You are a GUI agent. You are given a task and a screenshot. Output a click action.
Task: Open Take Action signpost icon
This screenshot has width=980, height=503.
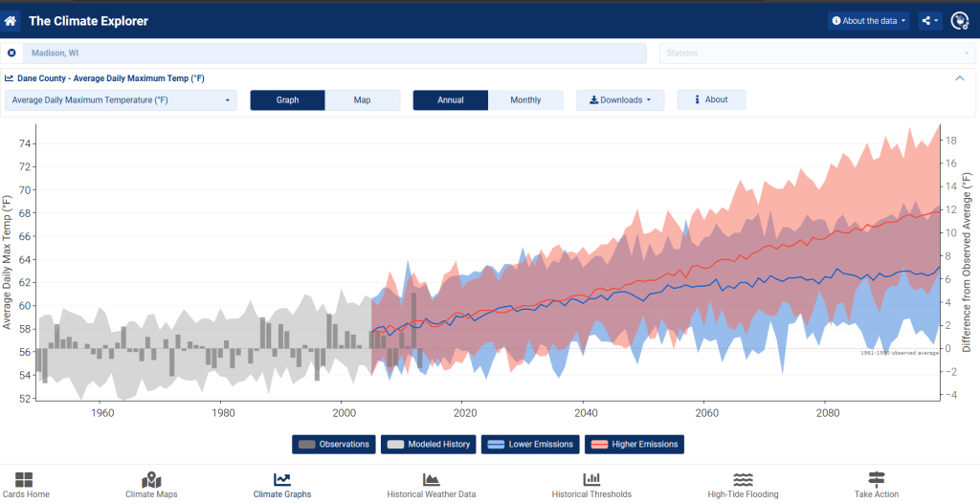[877, 479]
